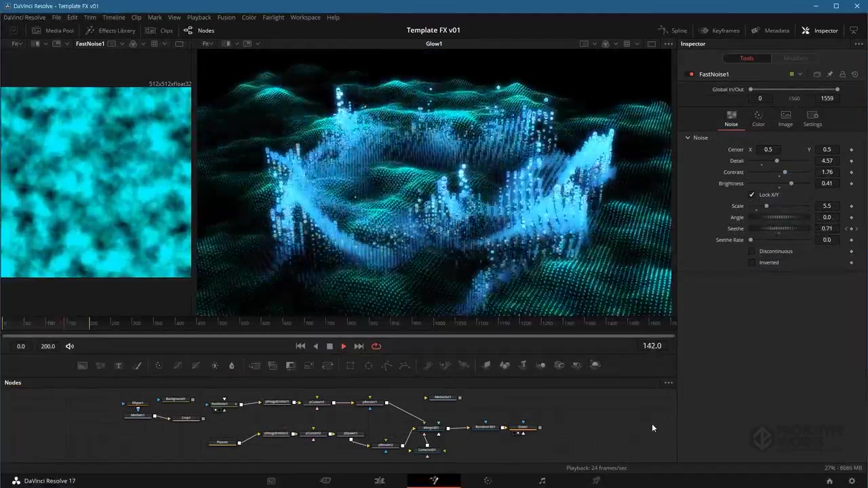Open the Effects Library panel
This screenshot has height=488, width=868.
tap(111, 30)
